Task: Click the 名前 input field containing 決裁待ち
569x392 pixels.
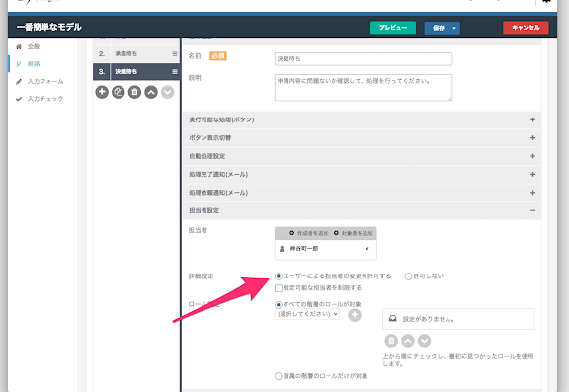Action: (364, 59)
